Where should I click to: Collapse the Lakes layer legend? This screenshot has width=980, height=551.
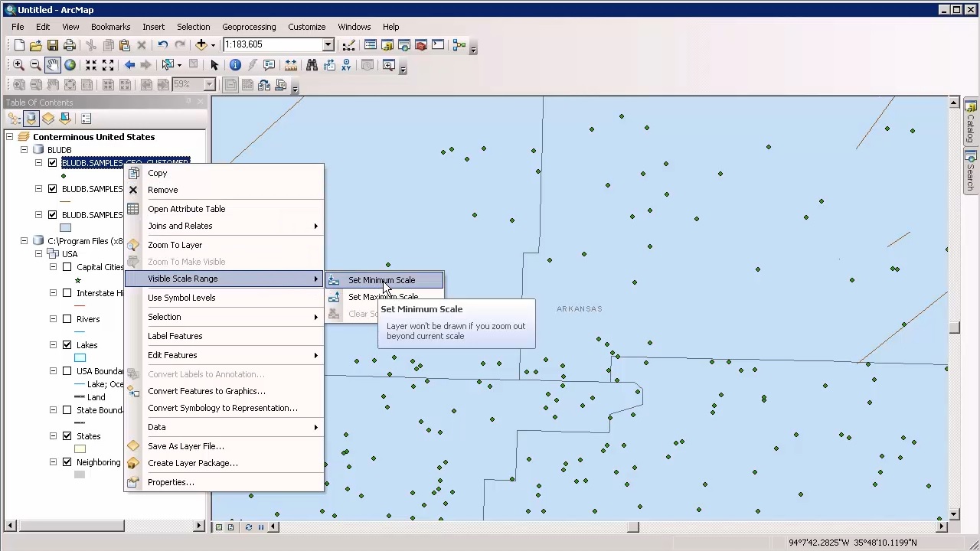(x=53, y=345)
